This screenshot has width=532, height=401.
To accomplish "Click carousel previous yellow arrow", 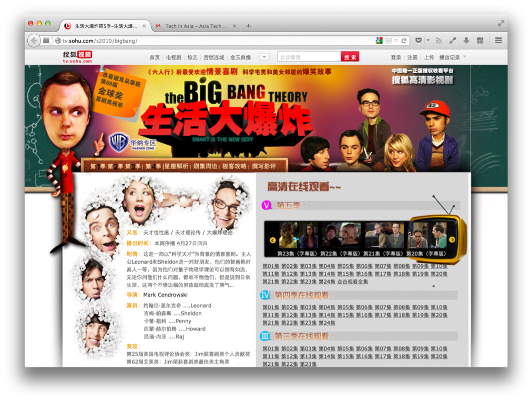I will pyautogui.click(x=272, y=240).
